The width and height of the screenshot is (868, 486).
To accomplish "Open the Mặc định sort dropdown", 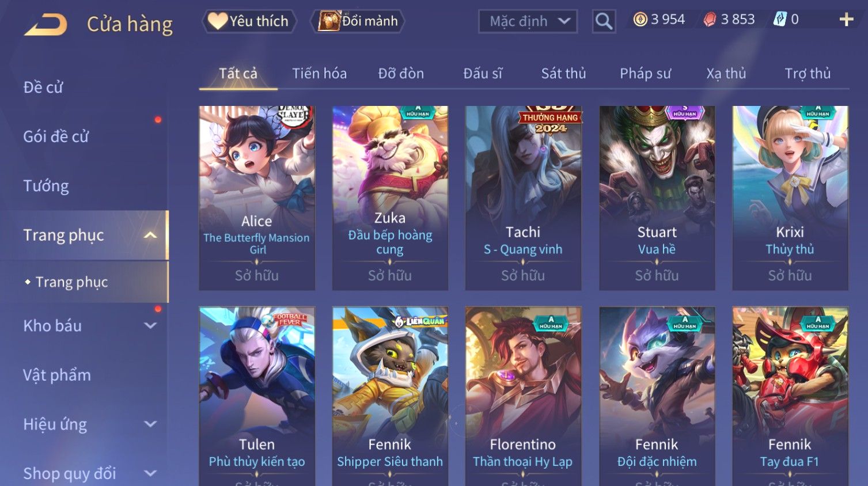I will (528, 21).
